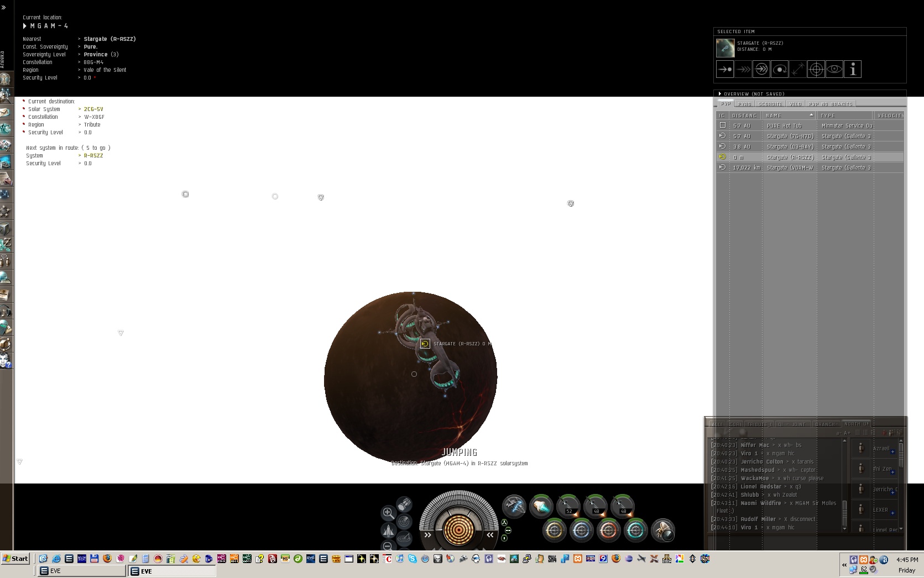This screenshot has width=924, height=578.
Task: Activate the red ring hardener module
Action: tap(609, 530)
